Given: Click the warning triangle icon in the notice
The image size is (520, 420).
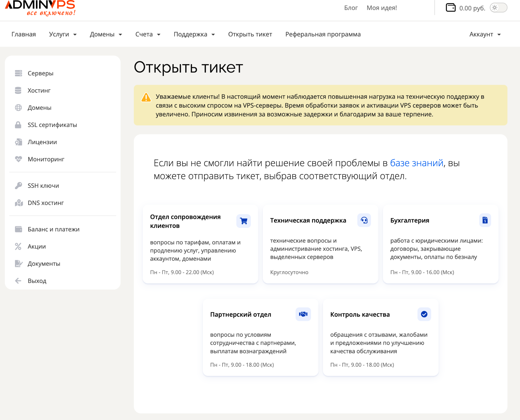Looking at the screenshot, I should [x=146, y=97].
